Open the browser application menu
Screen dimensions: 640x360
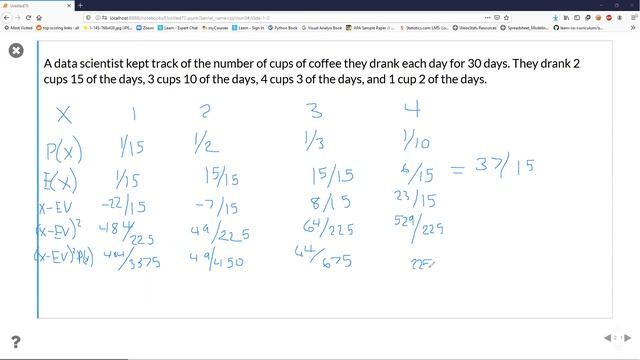[x=634, y=18]
